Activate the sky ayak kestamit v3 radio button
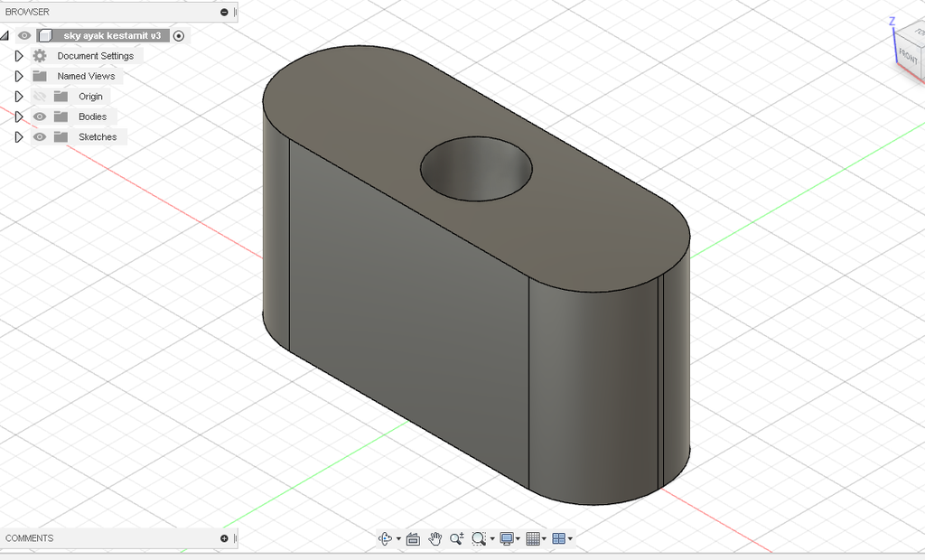The height and width of the screenshot is (560, 925). pos(179,36)
